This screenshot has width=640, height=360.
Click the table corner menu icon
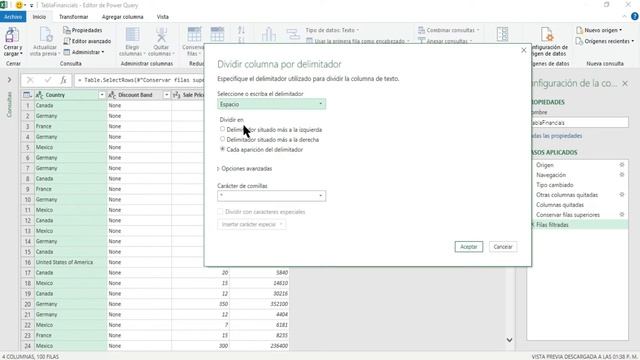27,95
